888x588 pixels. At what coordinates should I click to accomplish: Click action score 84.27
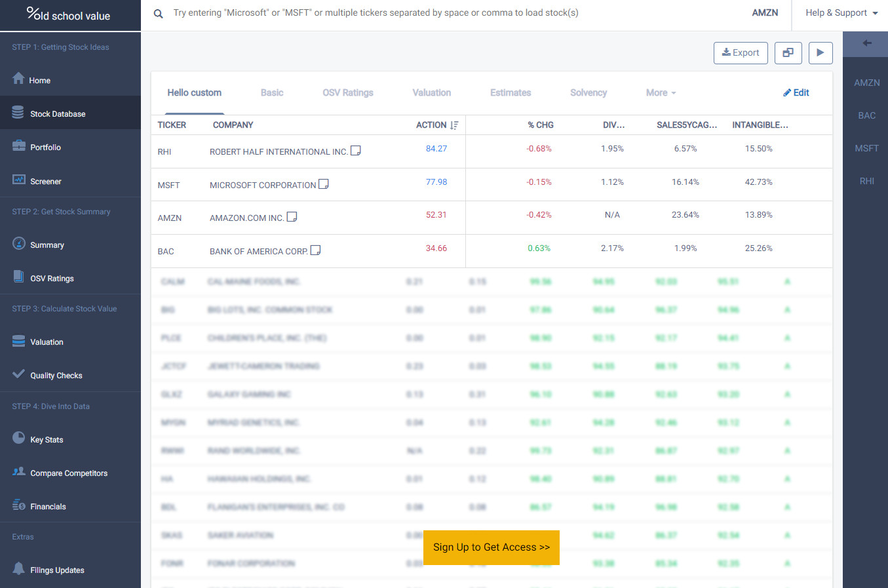click(x=436, y=149)
